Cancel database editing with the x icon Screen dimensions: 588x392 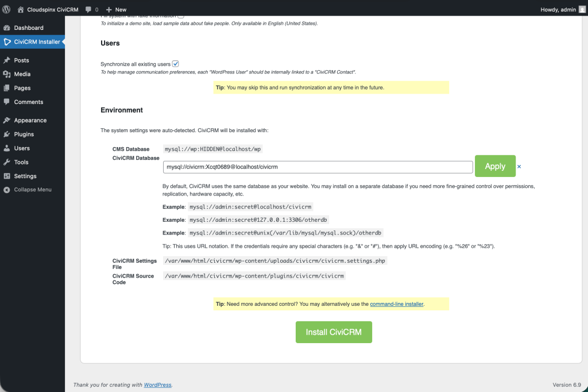(x=519, y=167)
